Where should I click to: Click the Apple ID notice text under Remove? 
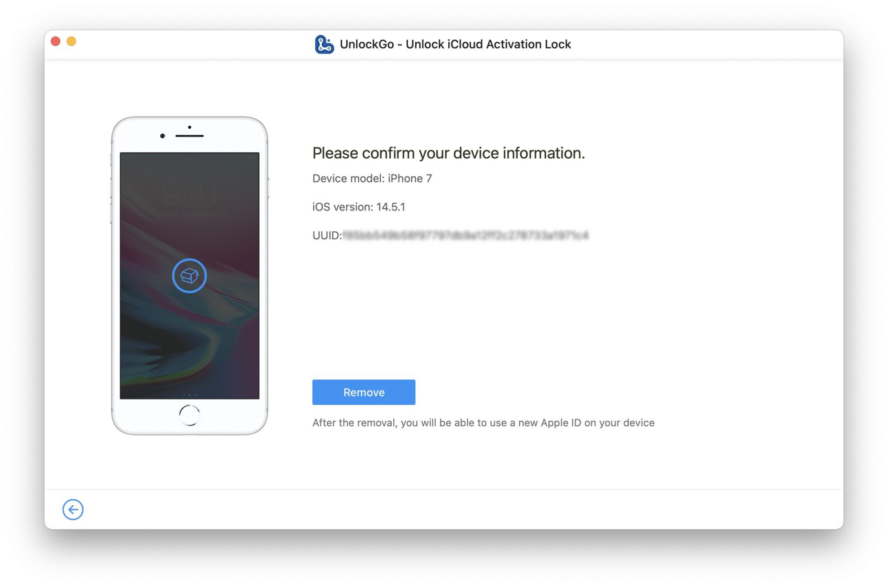point(483,422)
